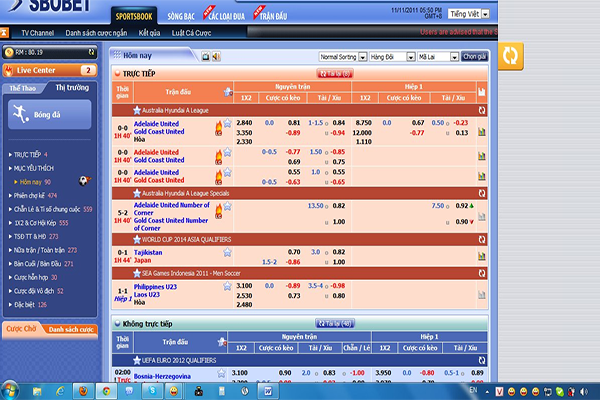Image resolution: width=600 pixels, height=400 pixels.
Task: Click the Chọn giải button
Action: coord(474,57)
